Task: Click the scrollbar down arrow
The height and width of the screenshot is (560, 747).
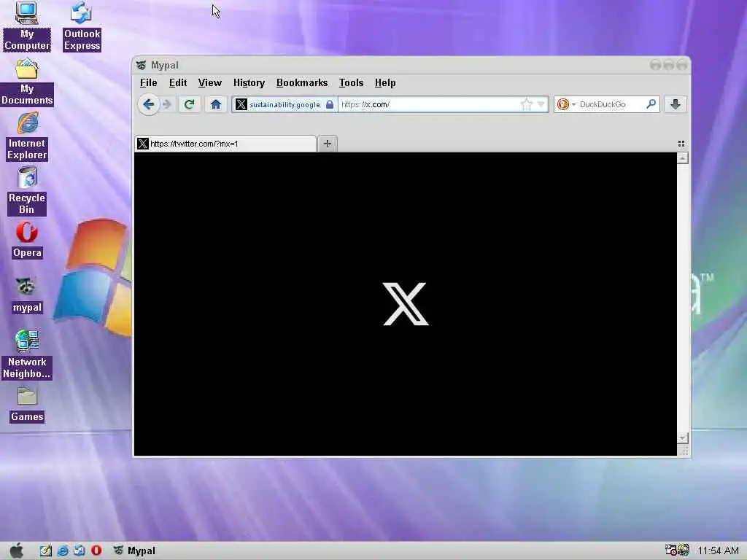Action: 682,437
